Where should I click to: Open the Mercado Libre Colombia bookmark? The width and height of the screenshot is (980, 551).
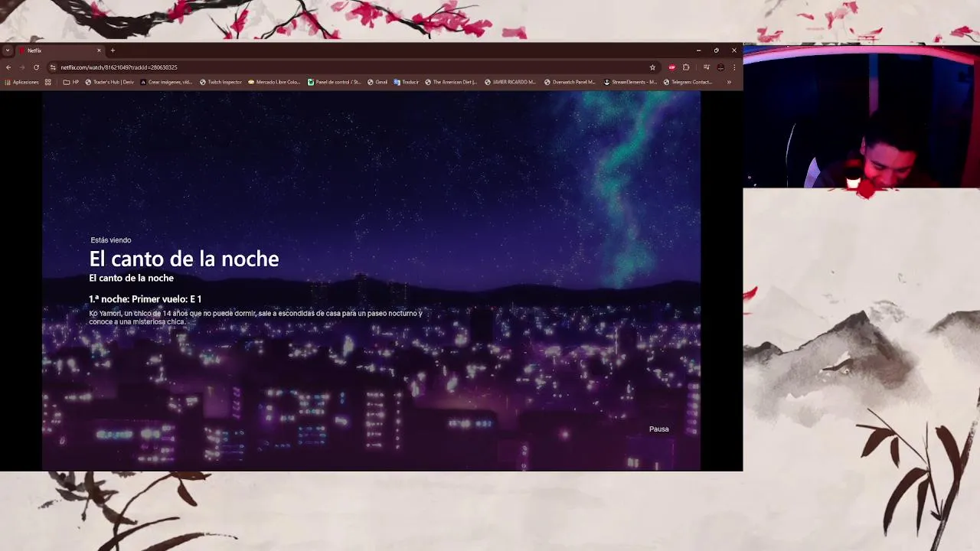point(274,82)
